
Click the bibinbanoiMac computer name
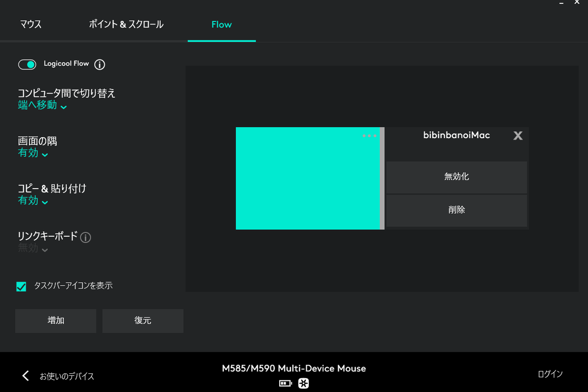coord(457,135)
